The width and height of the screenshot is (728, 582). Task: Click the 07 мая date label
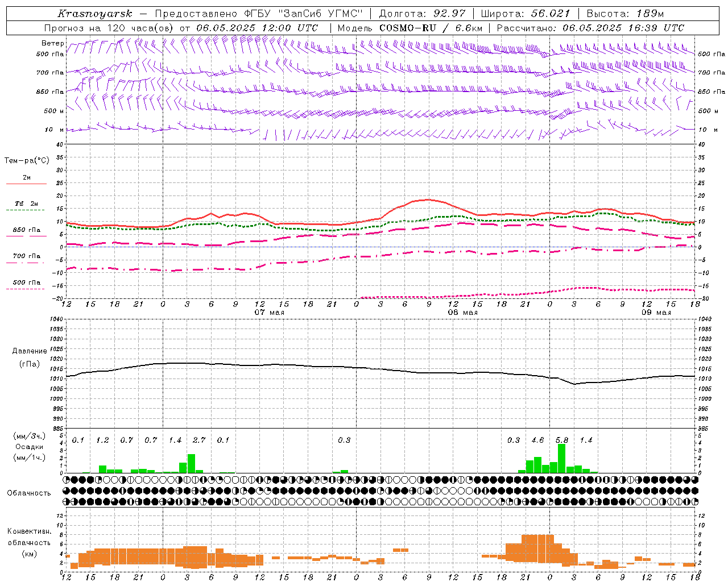coord(270,313)
